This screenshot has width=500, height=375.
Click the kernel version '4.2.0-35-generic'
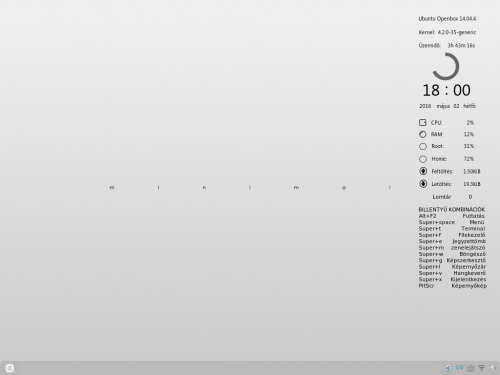click(457, 32)
